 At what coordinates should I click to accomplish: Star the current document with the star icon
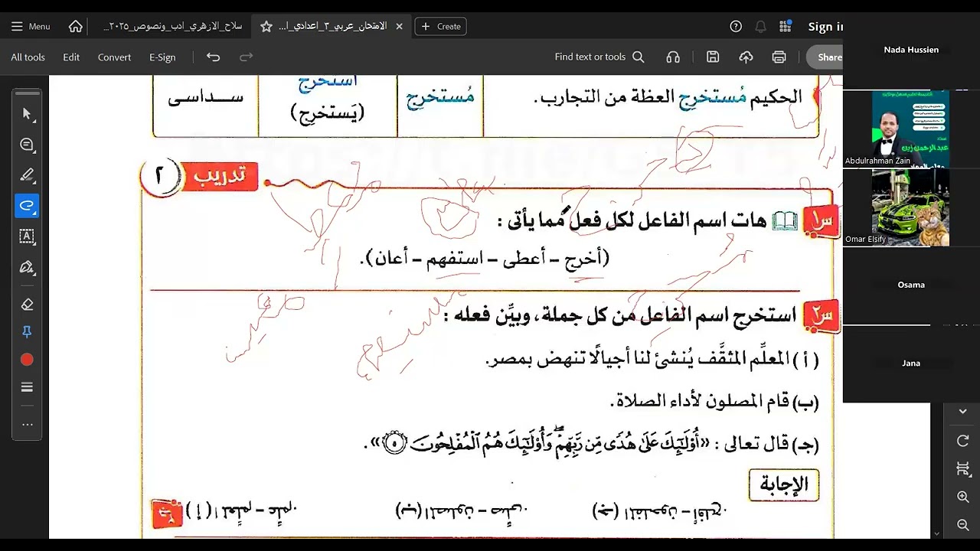pos(266,26)
